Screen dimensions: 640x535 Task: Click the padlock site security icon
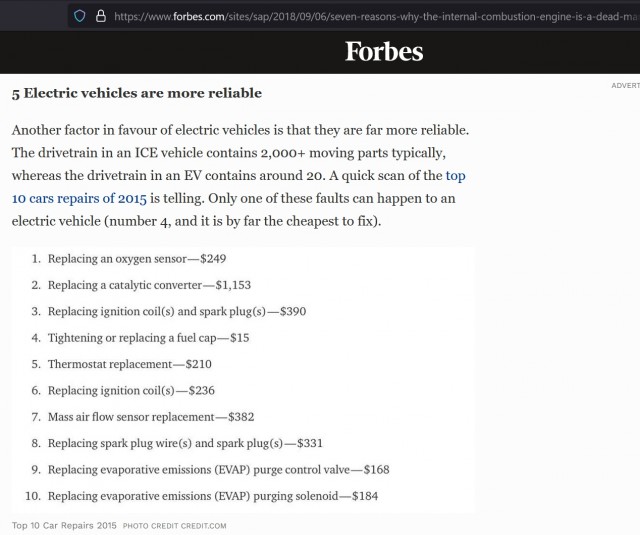pyautogui.click(x=100, y=16)
